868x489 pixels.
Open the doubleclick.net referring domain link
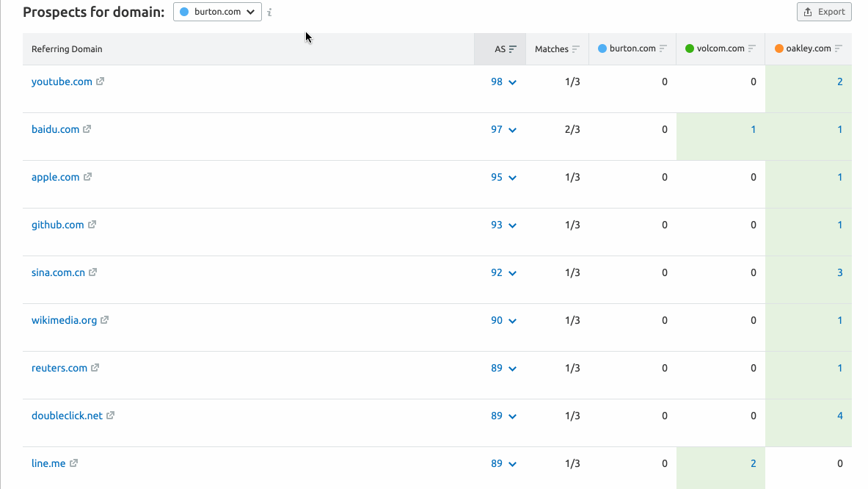tap(67, 416)
